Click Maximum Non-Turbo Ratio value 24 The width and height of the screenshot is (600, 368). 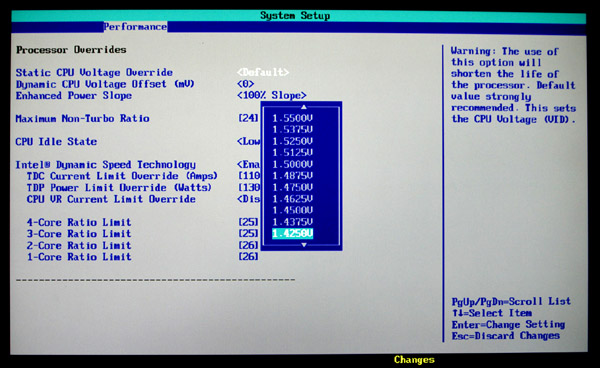[248, 118]
